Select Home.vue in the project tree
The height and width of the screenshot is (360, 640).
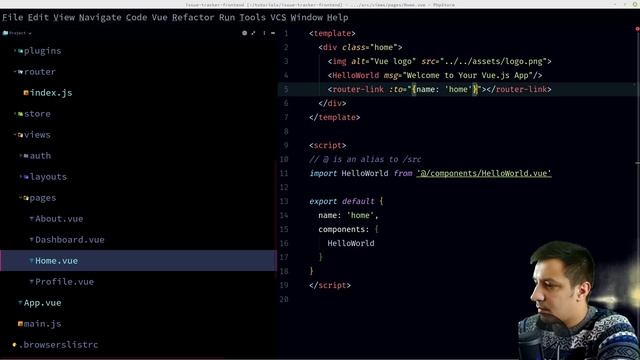56,261
